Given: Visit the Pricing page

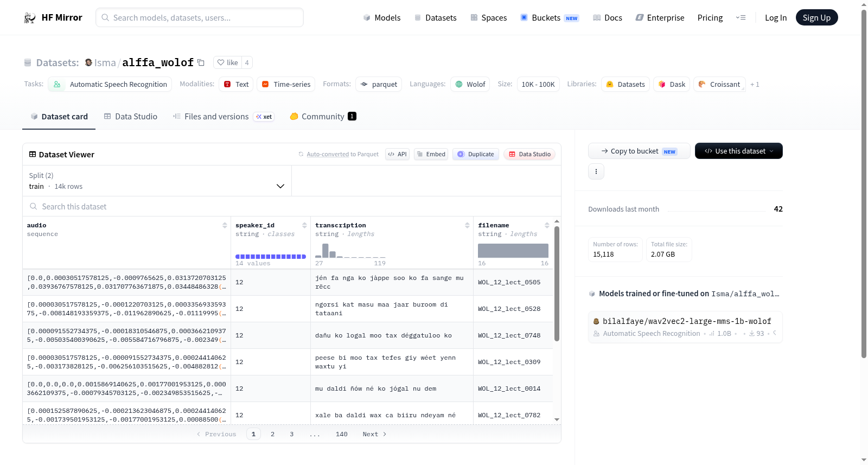Looking at the screenshot, I should (710, 18).
